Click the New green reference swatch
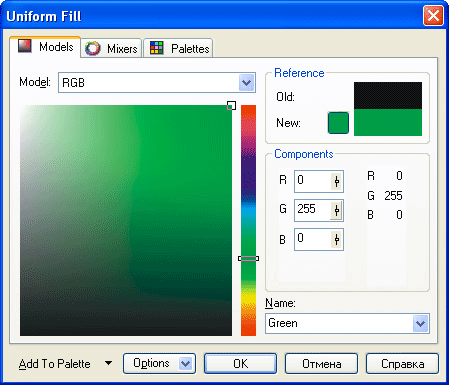 coord(388,122)
